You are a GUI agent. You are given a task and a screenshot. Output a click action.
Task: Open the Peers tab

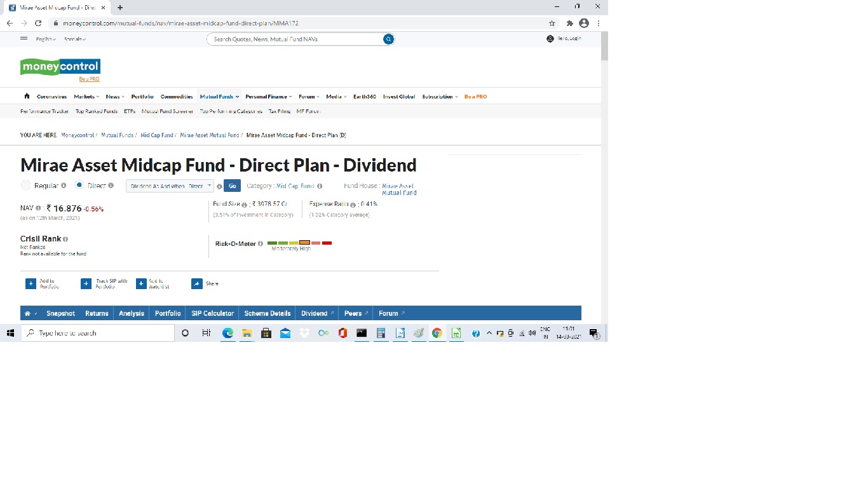[x=356, y=313]
